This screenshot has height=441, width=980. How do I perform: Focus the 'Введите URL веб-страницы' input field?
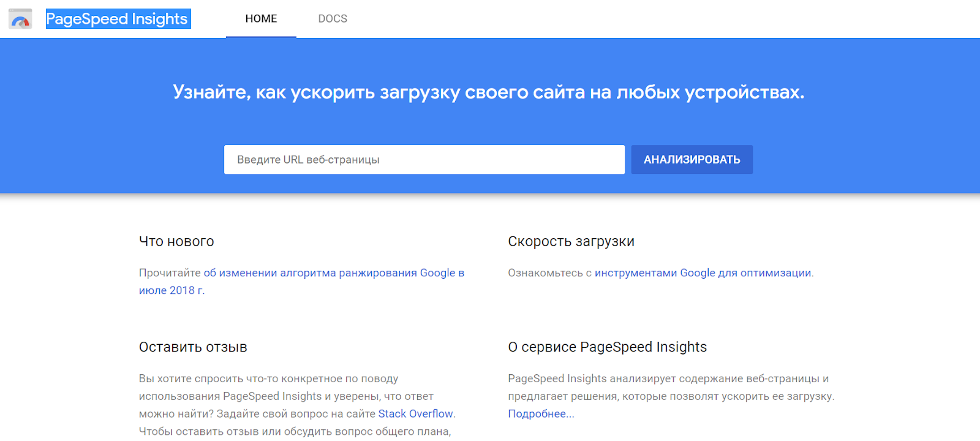[x=424, y=159]
